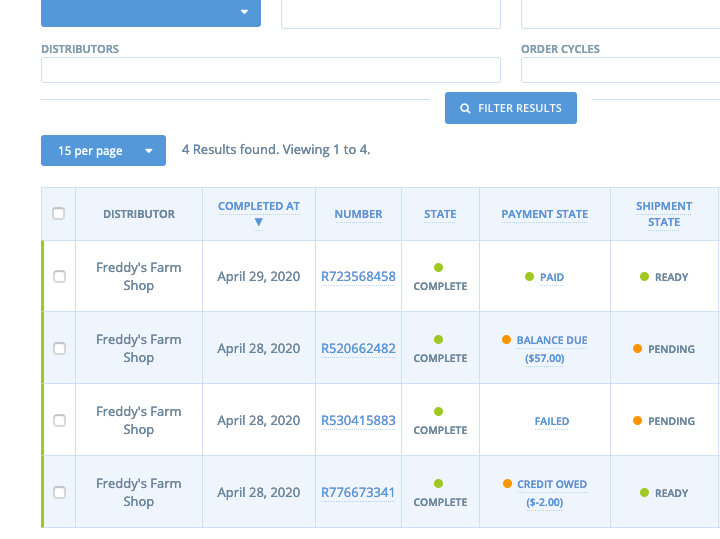Click orange PENDING dot for order R530415883
The height and width of the screenshot is (539, 720).
pyautogui.click(x=637, y=421)
